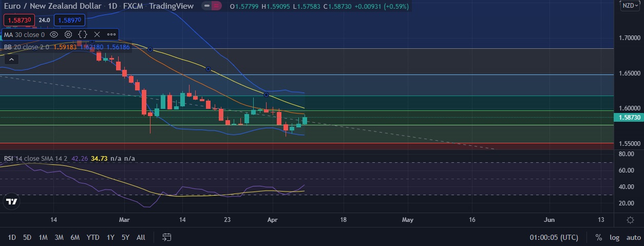
Task: Click the buy price button 1.58970
Action: point(68,20)
